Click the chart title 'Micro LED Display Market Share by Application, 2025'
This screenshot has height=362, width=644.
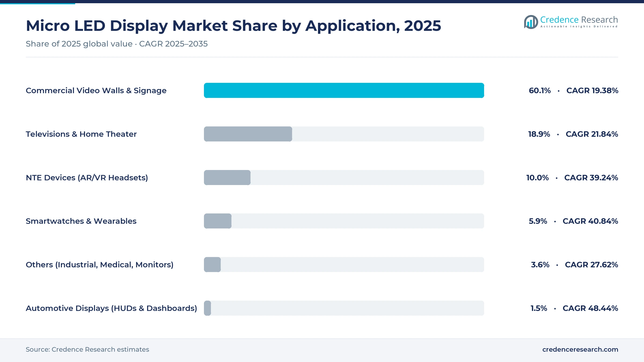pos(233,26)
